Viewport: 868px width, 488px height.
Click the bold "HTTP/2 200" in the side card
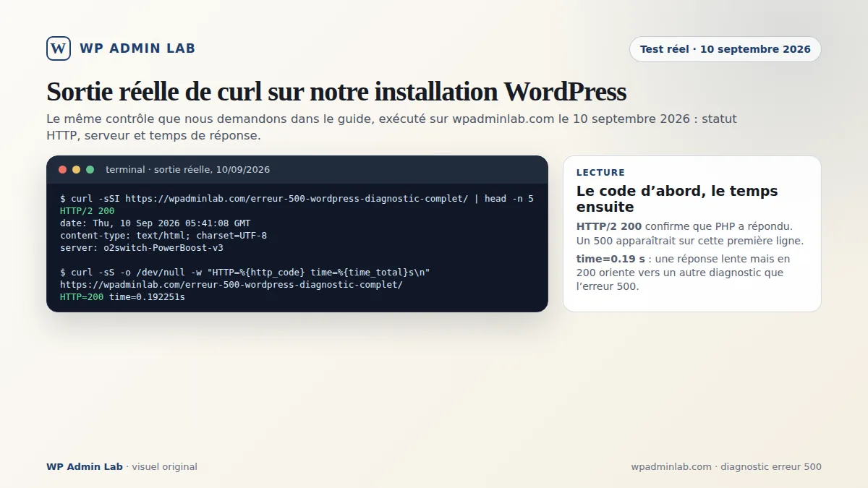609,226
